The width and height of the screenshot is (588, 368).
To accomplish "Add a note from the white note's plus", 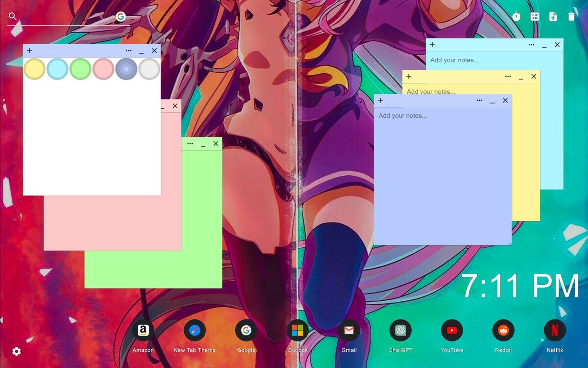I will [29, 51].
